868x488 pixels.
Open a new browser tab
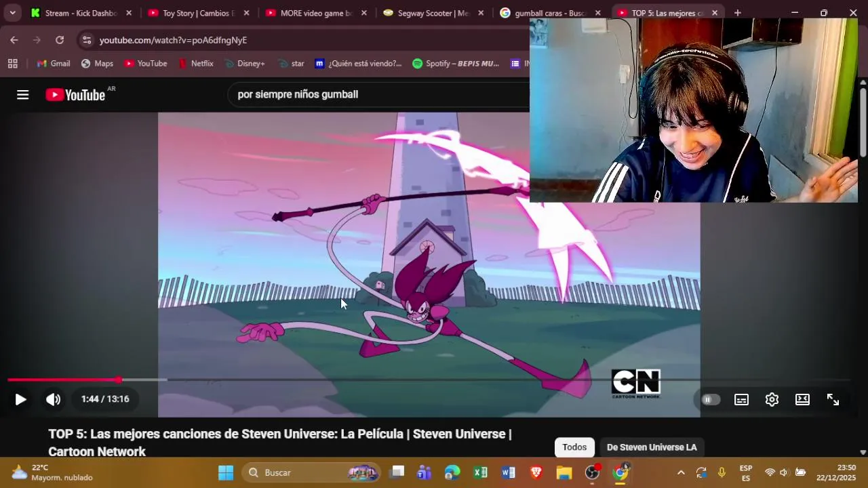point(737,13)
